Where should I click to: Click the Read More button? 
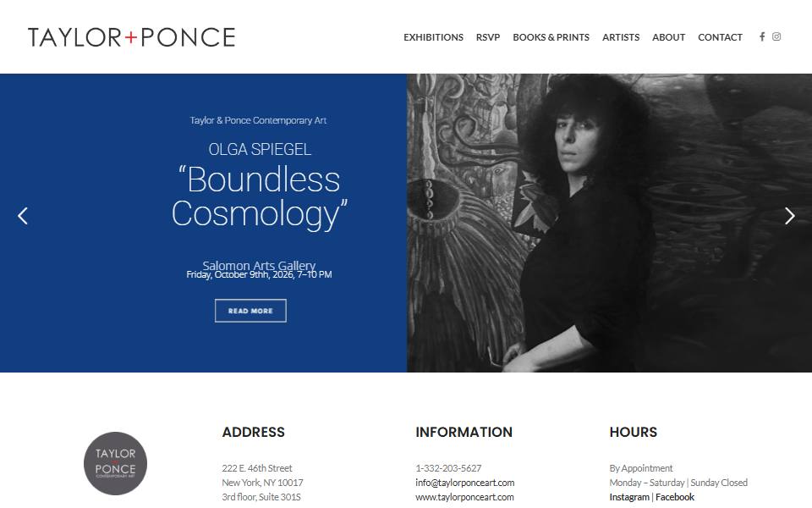[250, 311]
